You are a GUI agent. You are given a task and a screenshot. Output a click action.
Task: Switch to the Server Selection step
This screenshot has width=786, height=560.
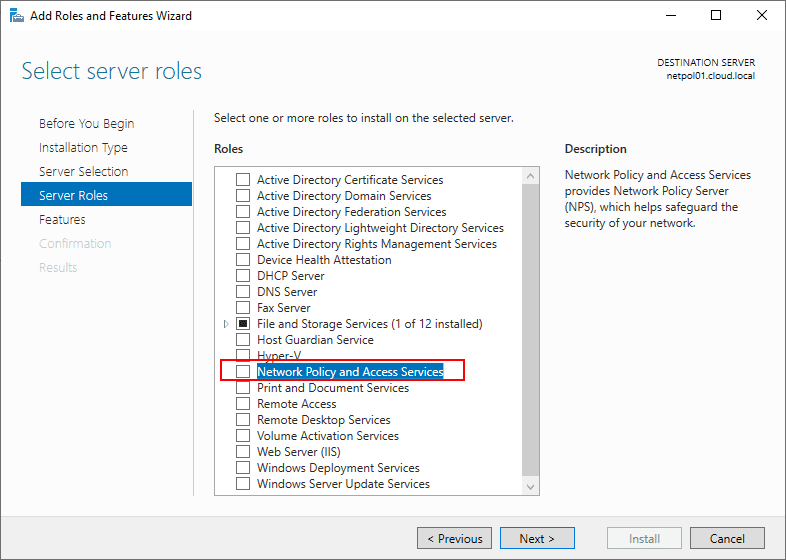(83, 172)
